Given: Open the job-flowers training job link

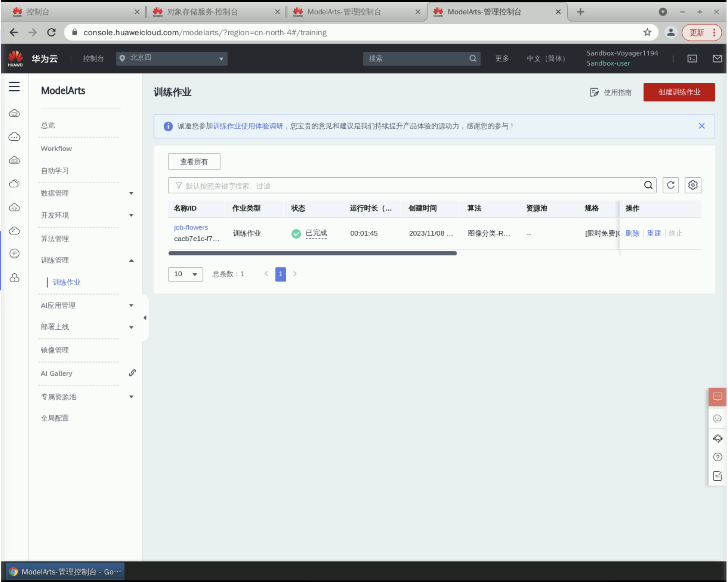Looking at the screenshot, I should [191, 227].
